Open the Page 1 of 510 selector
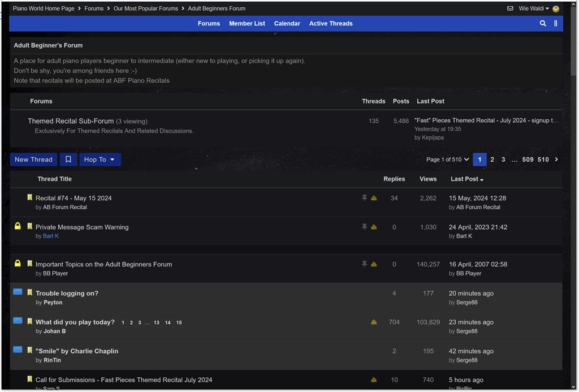Viewport: 579px width, 392px height. [x=448, y=160]
